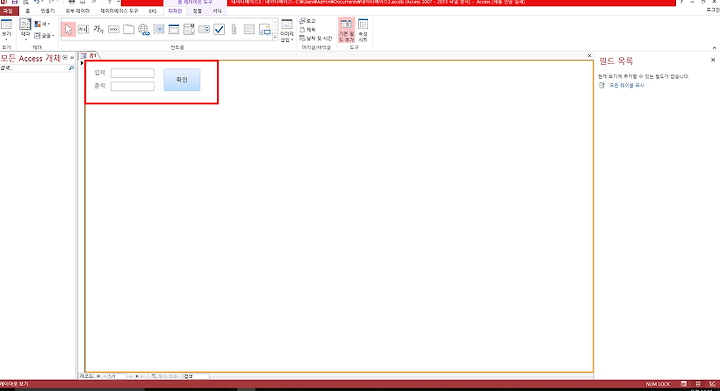This screenshot has height=391, width=720.
Task: Select the bottom label on the form
Action: coord(100,86)
